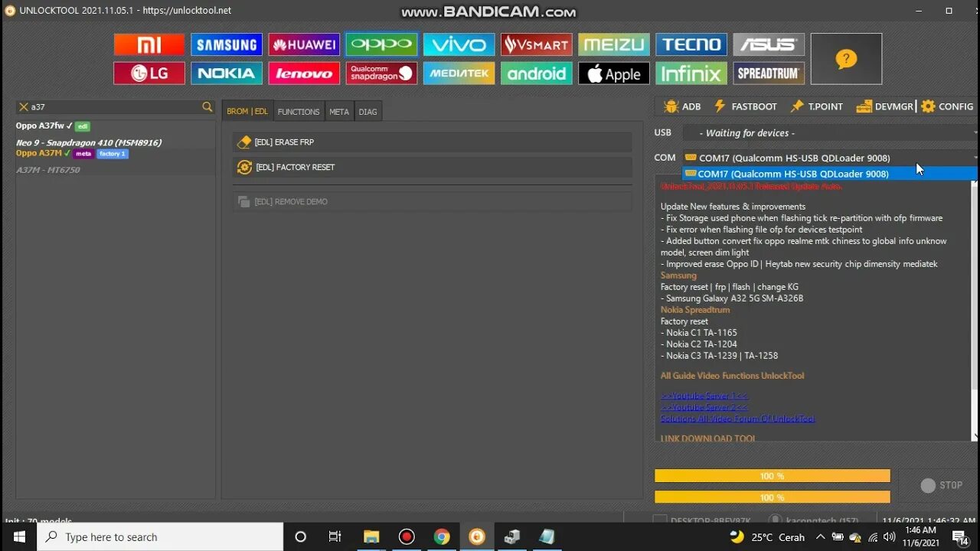Click the STOP button
Viewport: 980px width, 551px height.
coord(942,485)
